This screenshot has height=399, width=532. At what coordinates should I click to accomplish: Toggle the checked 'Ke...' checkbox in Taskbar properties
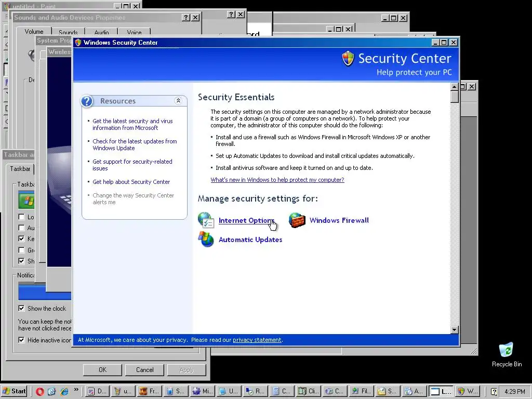21,238
